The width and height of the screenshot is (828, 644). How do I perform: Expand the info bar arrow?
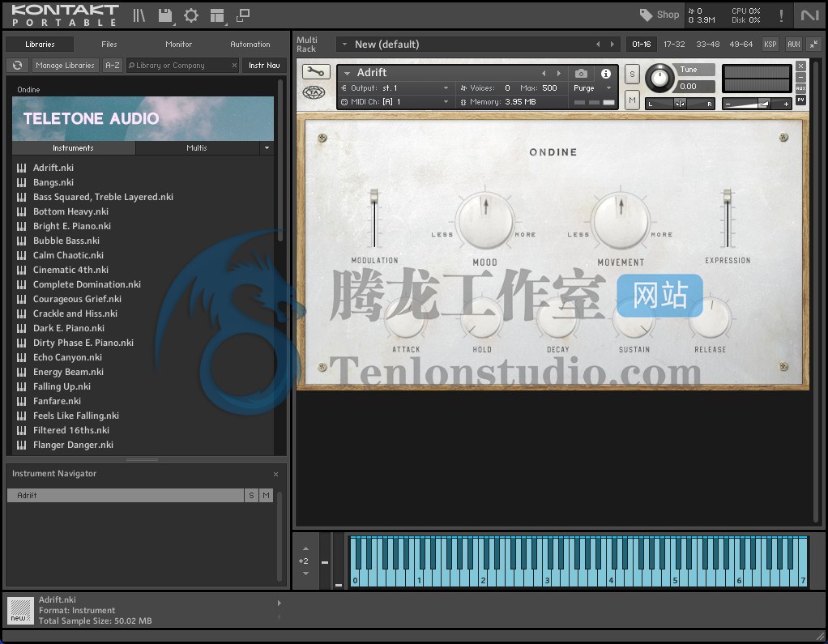(x=280, y=603)
